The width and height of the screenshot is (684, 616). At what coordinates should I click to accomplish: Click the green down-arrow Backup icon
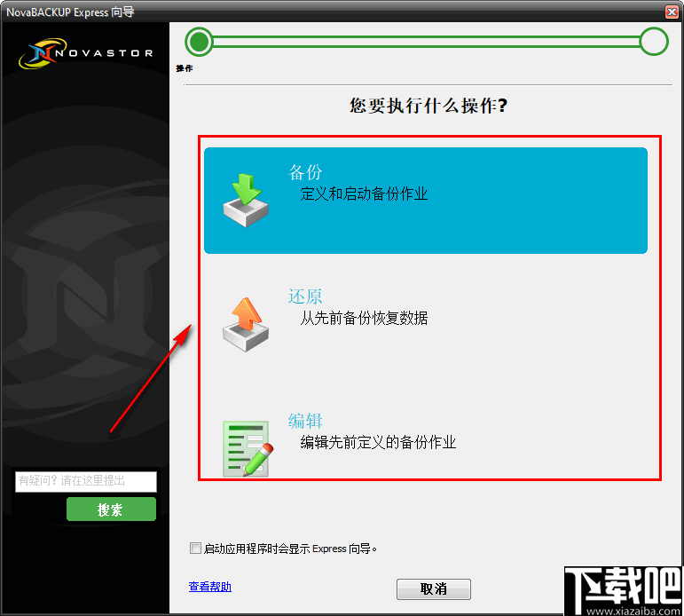[x=246, y=200]
